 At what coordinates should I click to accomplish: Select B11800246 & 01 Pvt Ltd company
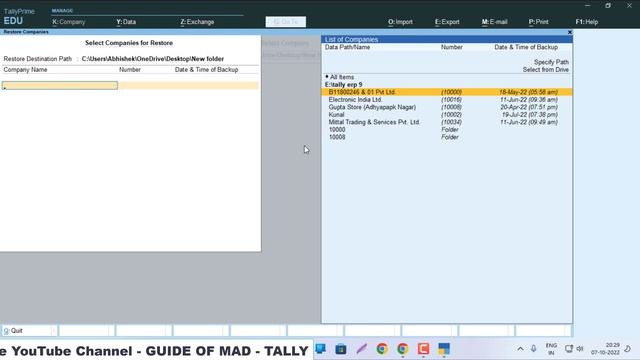pos(447,92)
